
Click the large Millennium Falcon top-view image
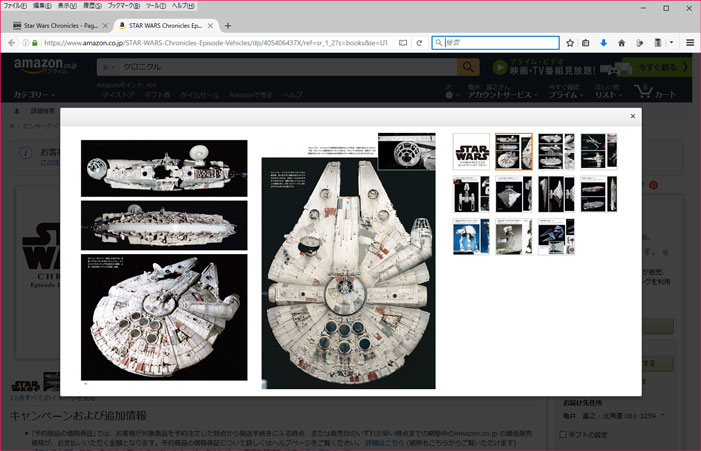[348, 273]
